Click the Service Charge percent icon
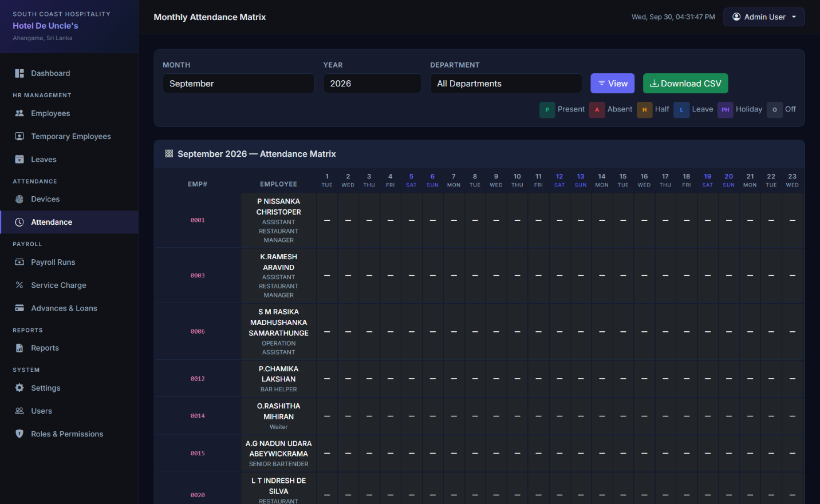820x504 pixels. [19, 285]
